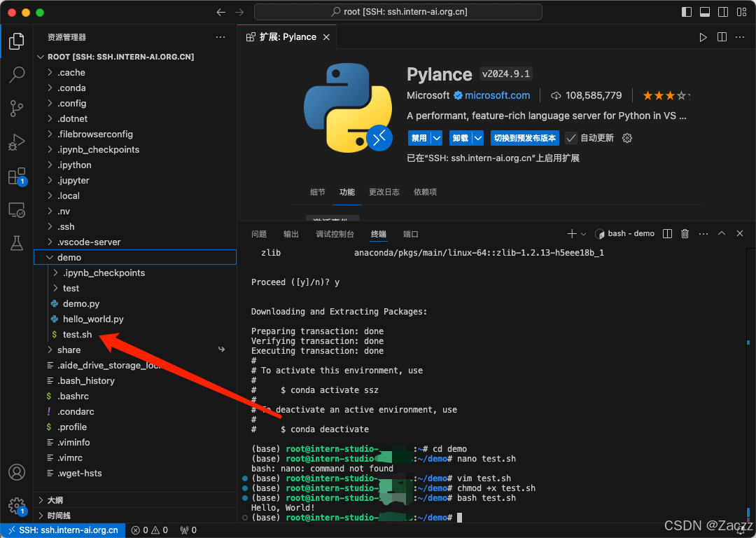
Task: Open the Accounts icon in activity bar
Action: point(16,472)
